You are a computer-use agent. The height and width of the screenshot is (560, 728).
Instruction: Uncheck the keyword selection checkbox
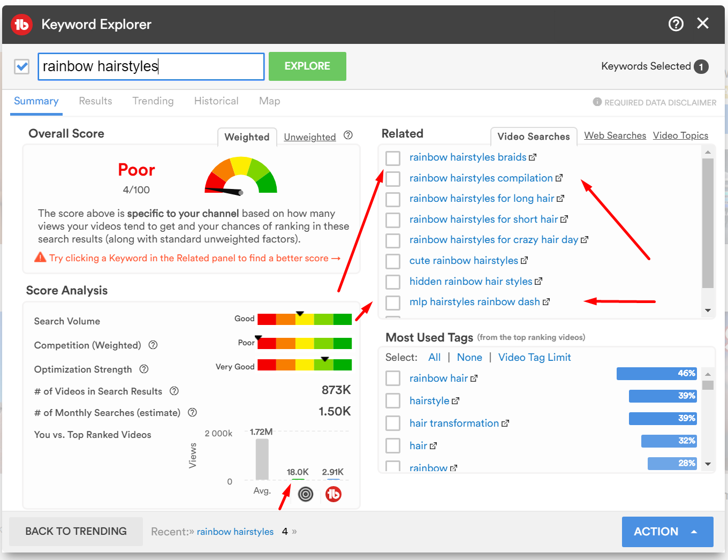click(x=22, y=66)
